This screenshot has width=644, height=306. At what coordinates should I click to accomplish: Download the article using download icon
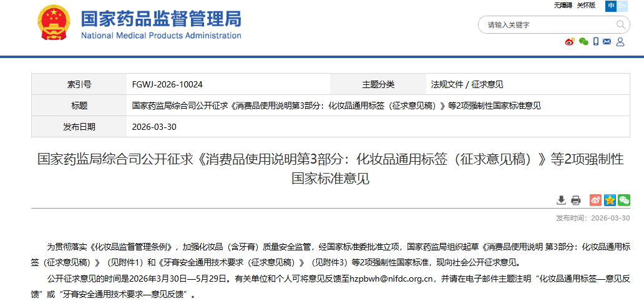tap(561, 200)
